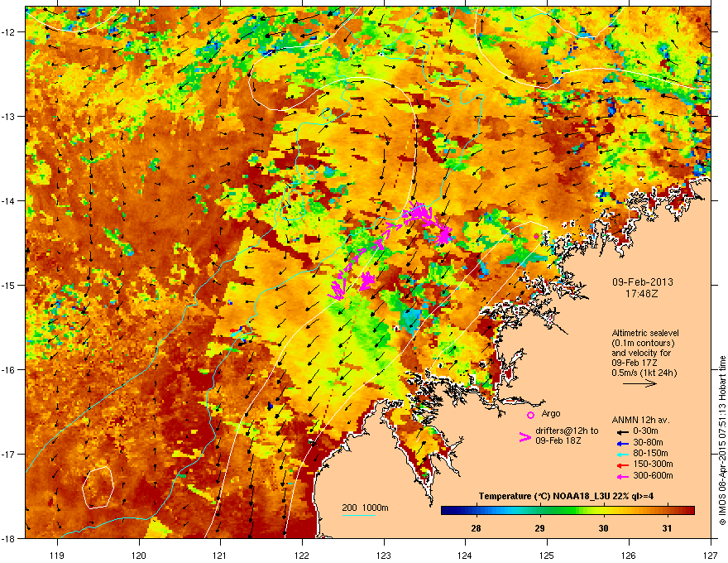Screen dimensions: 728x563
Task: Click the longitude axis label '123'
Action: pyautogui.click(x=384, y=556)
